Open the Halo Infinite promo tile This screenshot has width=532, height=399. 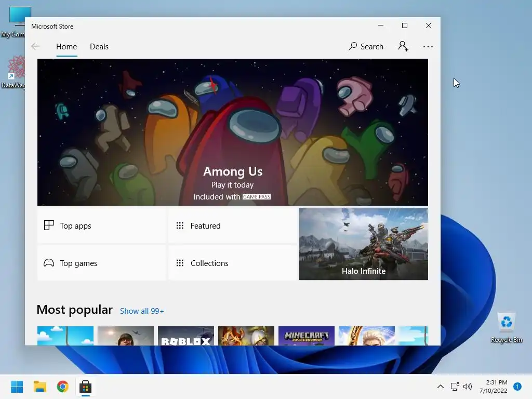[x=363, y=244]
